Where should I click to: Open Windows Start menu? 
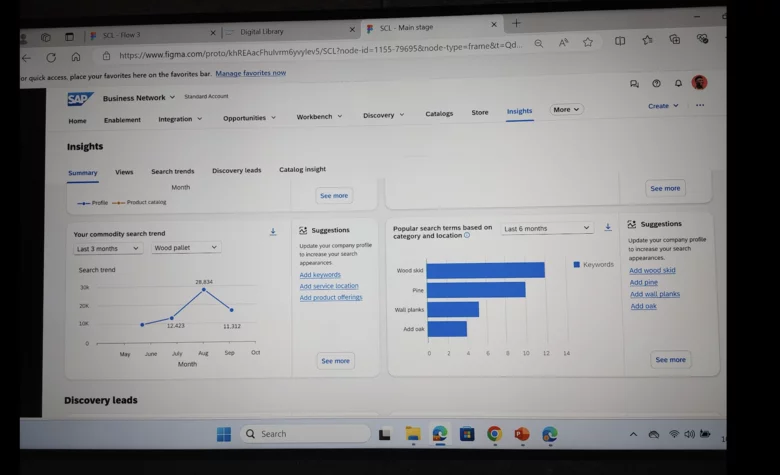tap(224, 434)
